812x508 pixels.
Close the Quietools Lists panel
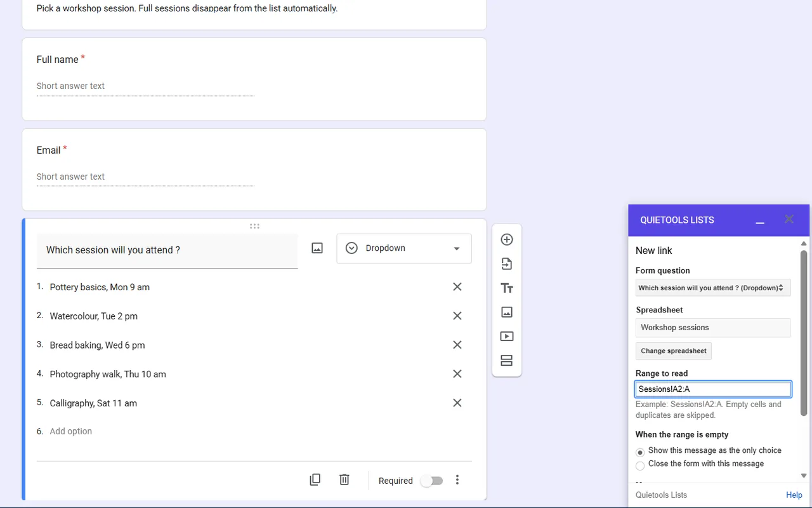pos(789,219)
